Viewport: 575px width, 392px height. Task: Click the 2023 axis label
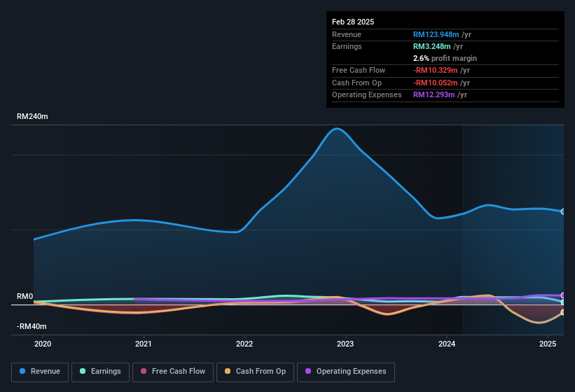point(345,344)
